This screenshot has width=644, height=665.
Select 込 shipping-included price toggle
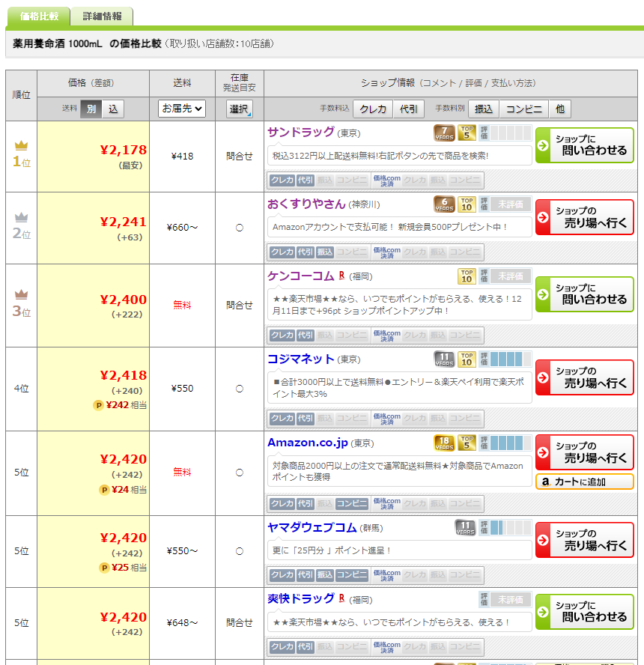(x=113, y=109)
